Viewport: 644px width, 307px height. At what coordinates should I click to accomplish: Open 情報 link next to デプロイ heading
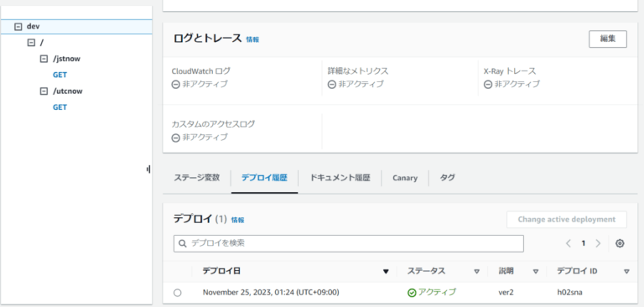pos(237,220)
